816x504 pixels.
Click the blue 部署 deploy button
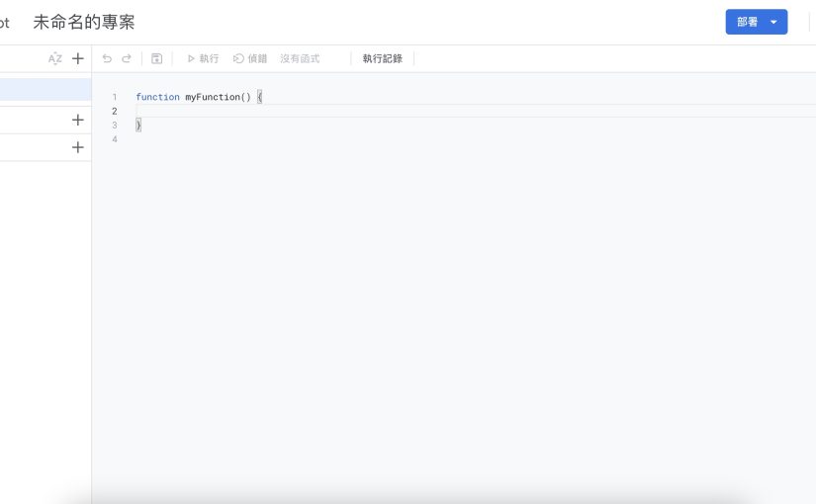pos(747,22)
